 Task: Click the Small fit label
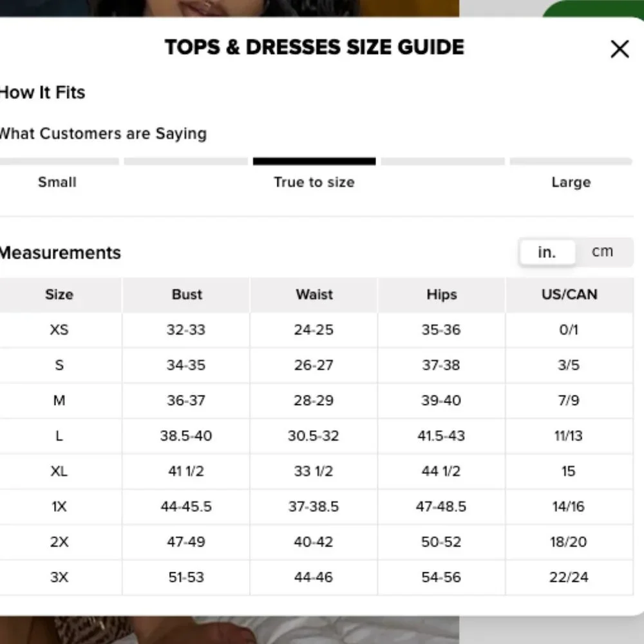coord(57,182)
